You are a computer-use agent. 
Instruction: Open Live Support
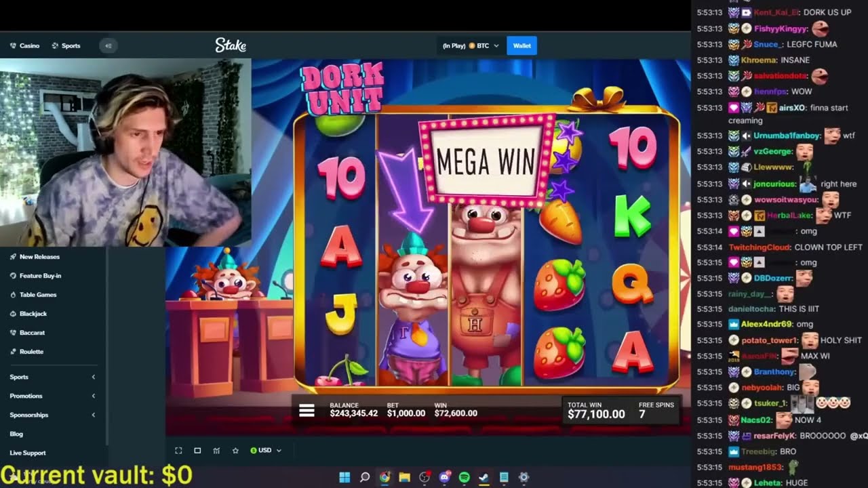(28, 453)
